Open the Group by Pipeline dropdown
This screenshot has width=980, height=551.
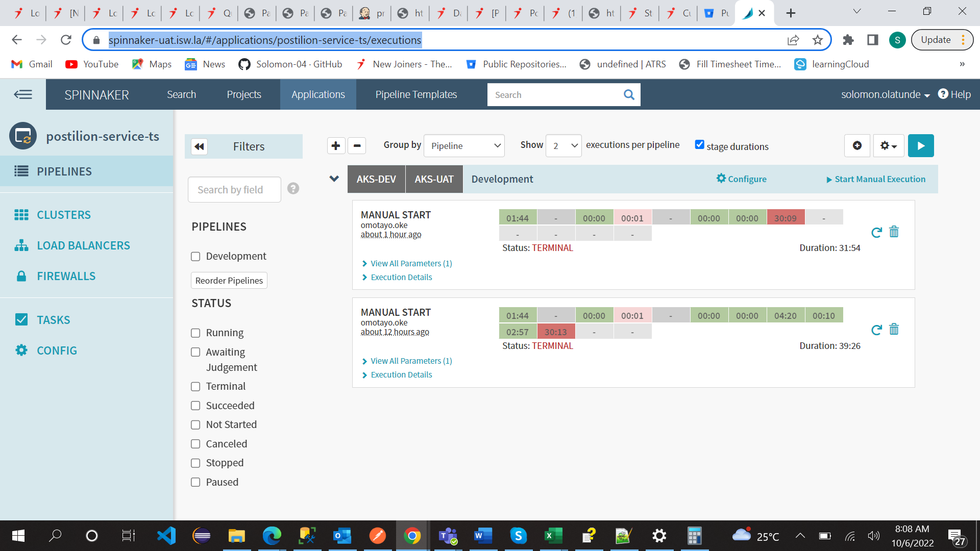[464, 146]
